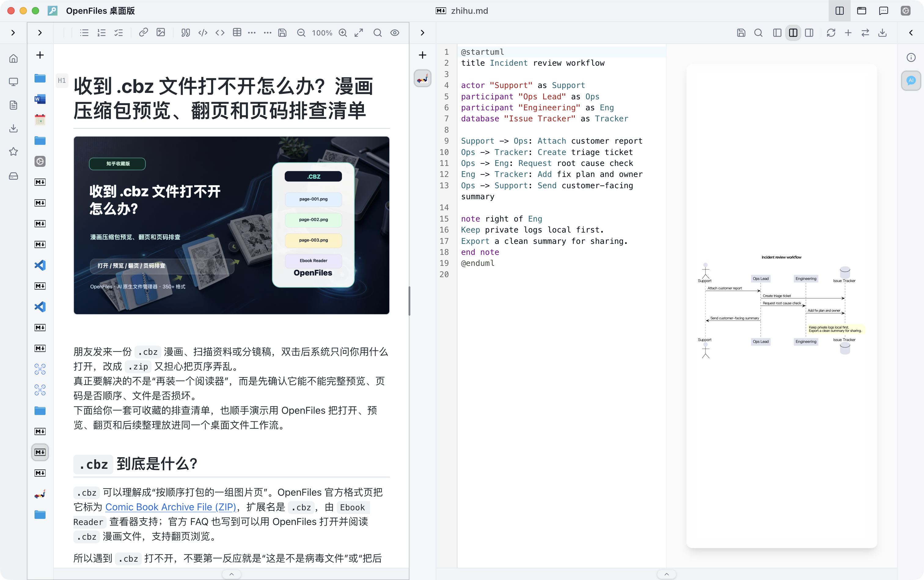Select the active markdown file tab in left list
The height and width of the screenshot is (580, 924).
[x=40, y=452]
